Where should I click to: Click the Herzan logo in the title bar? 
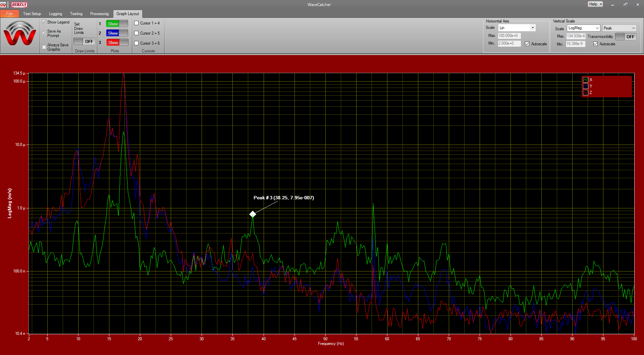pyautogui.click(x=19, y=5)
